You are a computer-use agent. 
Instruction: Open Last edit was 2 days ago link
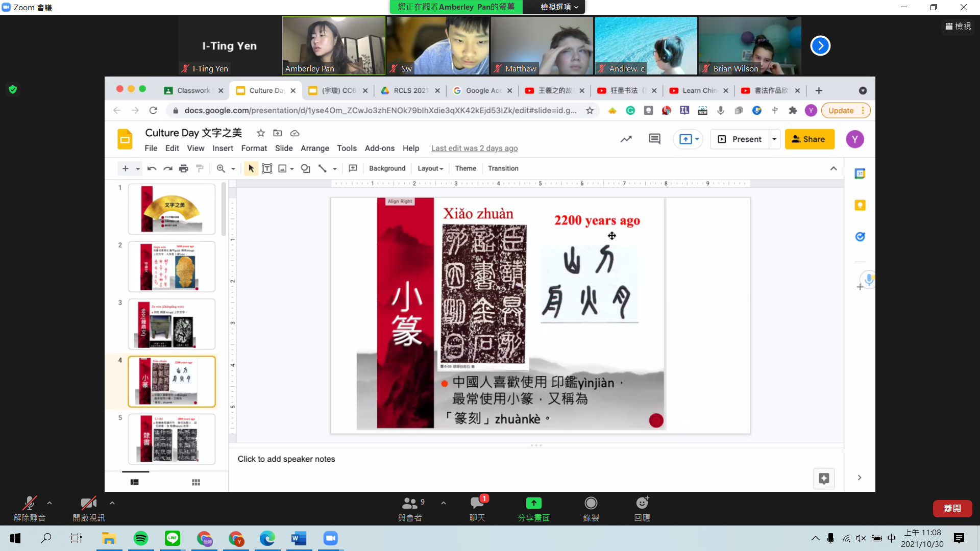[x=474, y=148]
